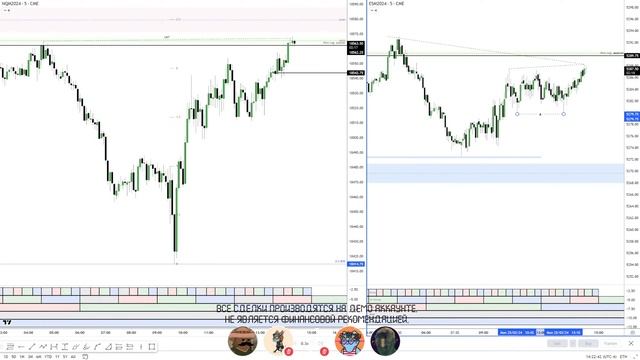The height and width of the screenshot is (360, 640).
Task: Click the Flatten button in the trading panel
Action: (x=611, y=344)
